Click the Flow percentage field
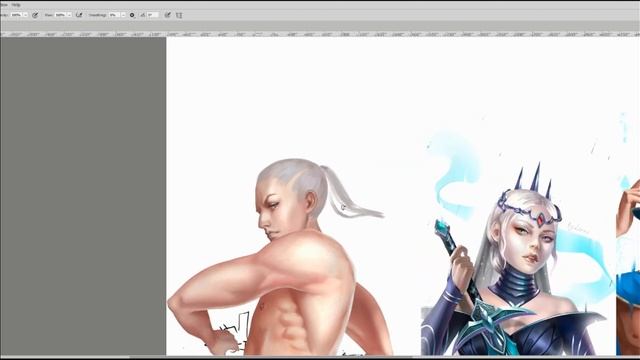The image size is (640, 360). pyautogui.click(x=60, y=15)
